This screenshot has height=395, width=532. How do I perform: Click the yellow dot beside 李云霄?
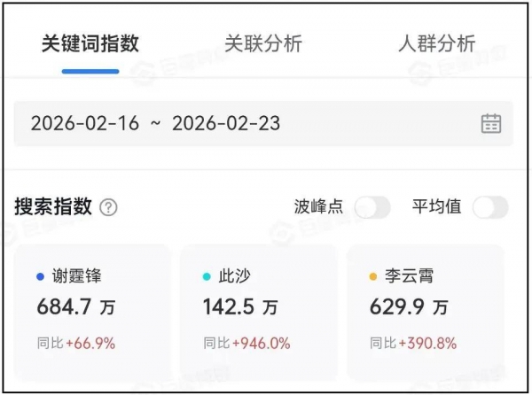point(373,276)
